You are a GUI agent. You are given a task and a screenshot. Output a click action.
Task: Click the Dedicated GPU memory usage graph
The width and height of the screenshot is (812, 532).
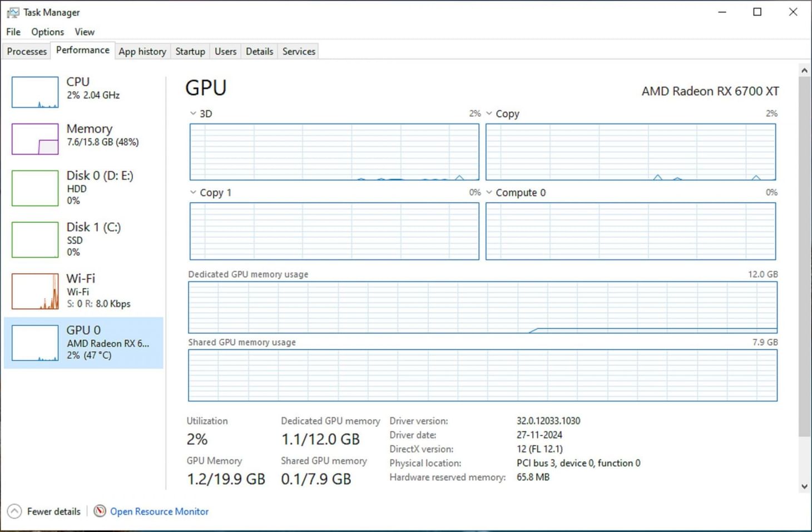(483, 308)
